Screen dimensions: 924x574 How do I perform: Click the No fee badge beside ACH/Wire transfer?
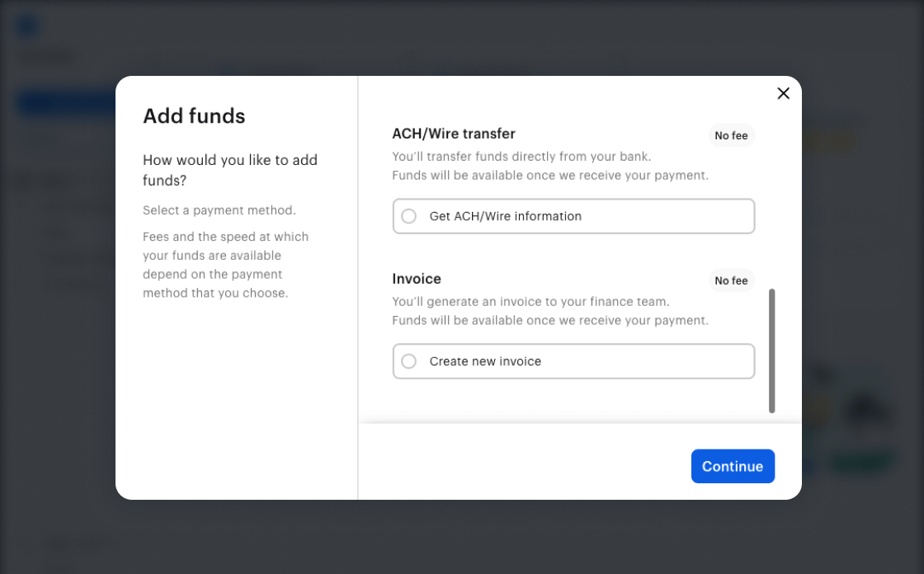(731, 135)
